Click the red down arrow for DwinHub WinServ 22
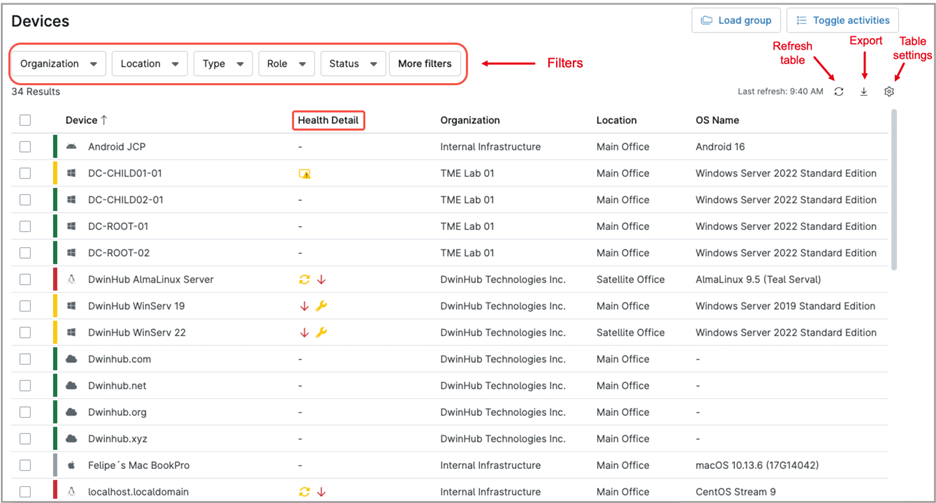This screenshot has width=936, height=503. tap(304, 333)
